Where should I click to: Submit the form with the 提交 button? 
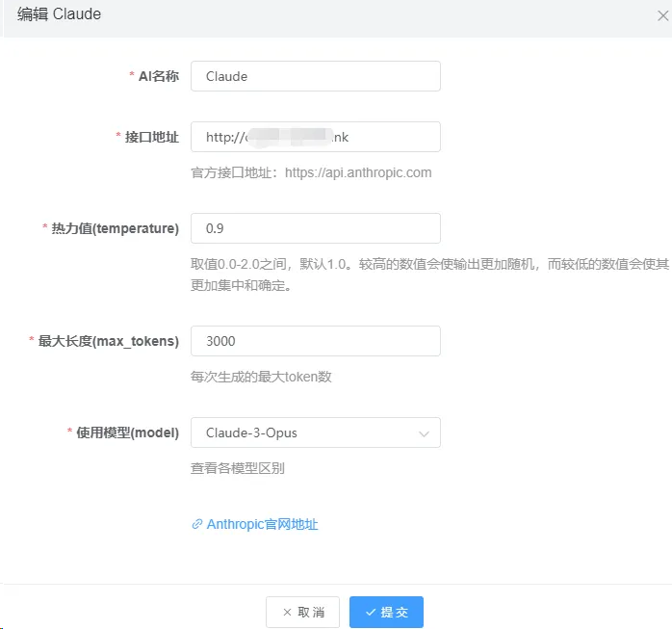click(x=386, y=612)
